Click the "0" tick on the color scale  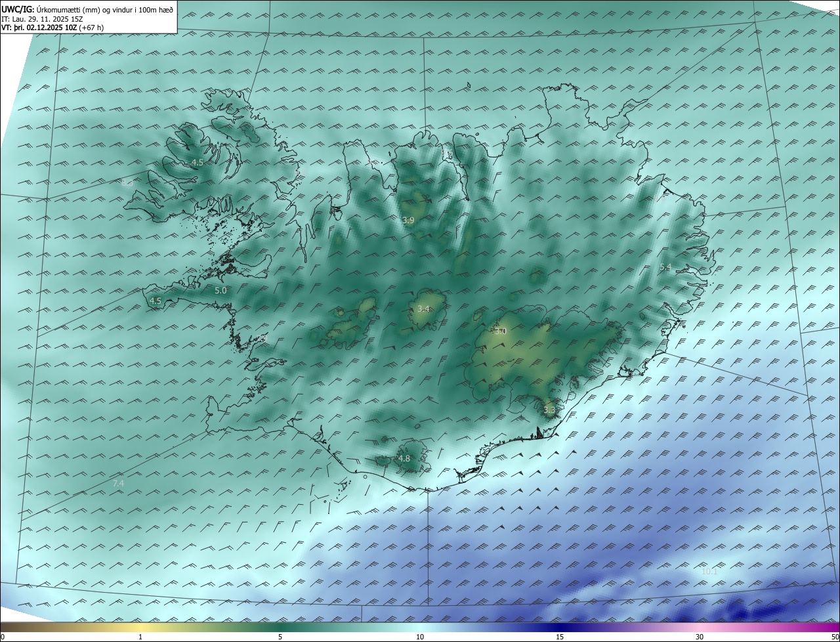pyautogui.click(x=3, y=637)
